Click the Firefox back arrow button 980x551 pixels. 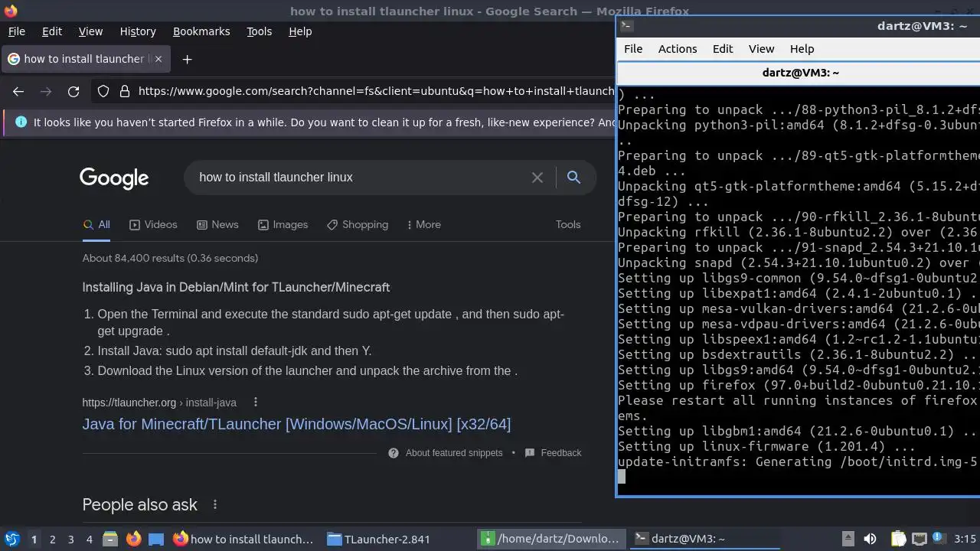18,92
